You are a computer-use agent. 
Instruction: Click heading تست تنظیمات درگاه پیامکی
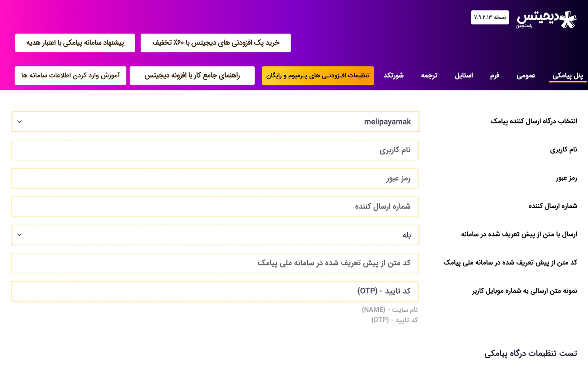point(531,353)
